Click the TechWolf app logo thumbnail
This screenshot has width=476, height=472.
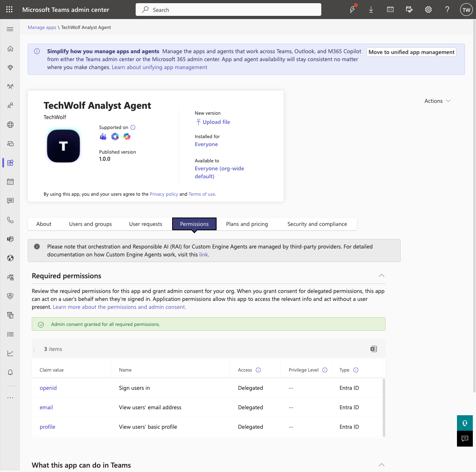coord(63,146)
